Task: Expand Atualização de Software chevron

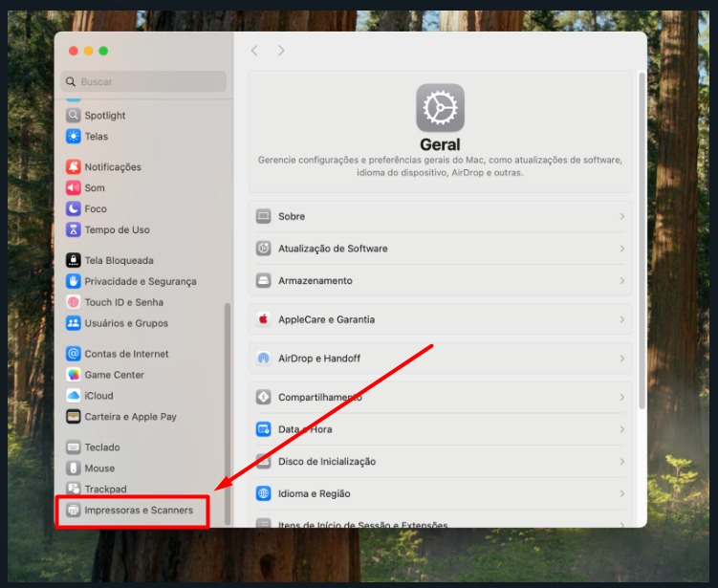Action: 621,249
